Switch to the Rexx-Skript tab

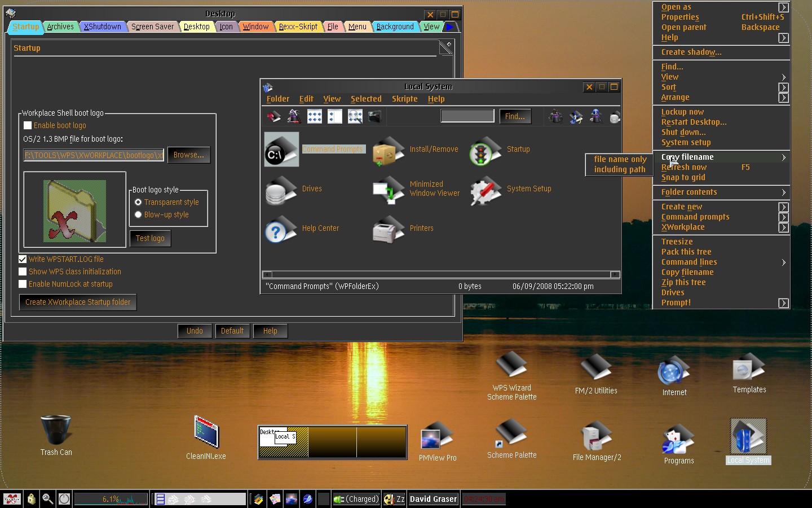298,27
